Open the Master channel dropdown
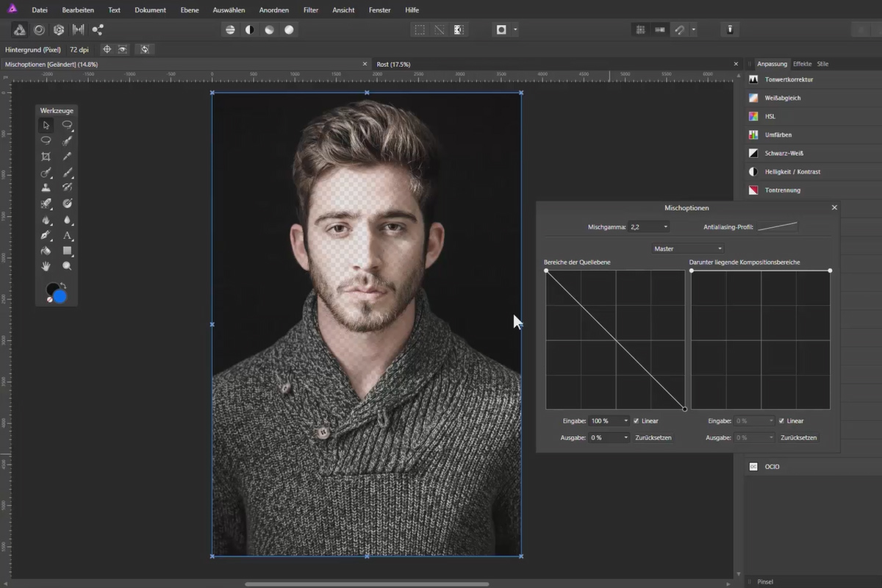The image size is (882, 588). 688,248
